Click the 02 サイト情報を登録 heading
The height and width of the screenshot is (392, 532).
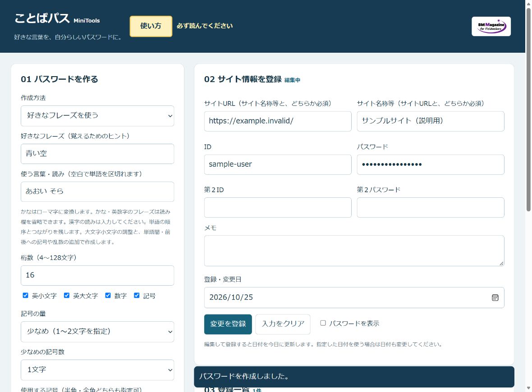click(243, 79)
